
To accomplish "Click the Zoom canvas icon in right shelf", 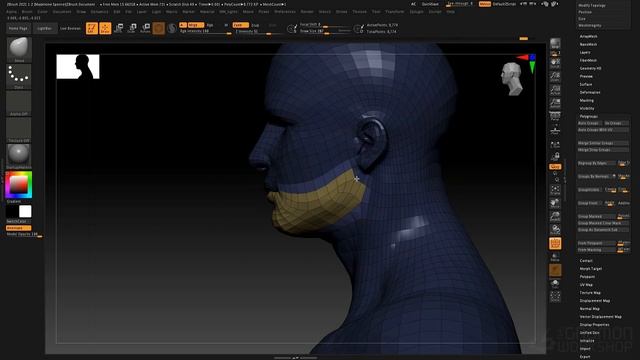I will click(x=555, y=76).
